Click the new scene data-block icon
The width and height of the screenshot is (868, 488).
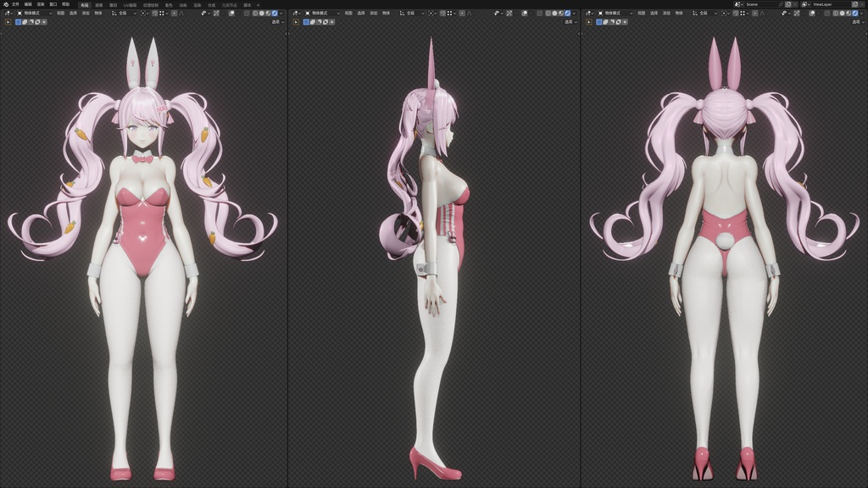coord(788,4)
